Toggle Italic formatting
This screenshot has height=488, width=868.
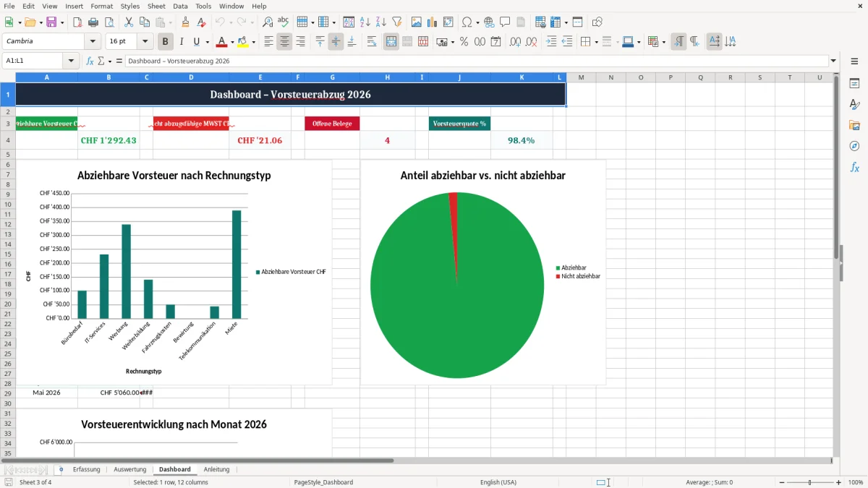182,42
